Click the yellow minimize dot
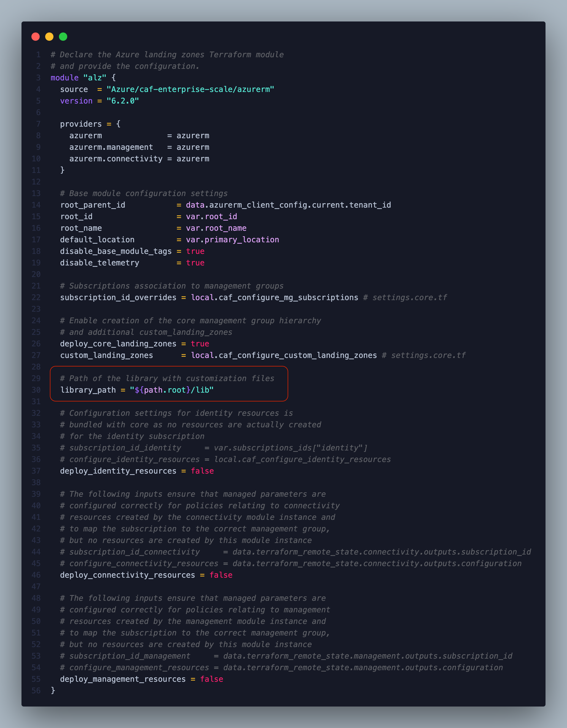 point(49,36)
